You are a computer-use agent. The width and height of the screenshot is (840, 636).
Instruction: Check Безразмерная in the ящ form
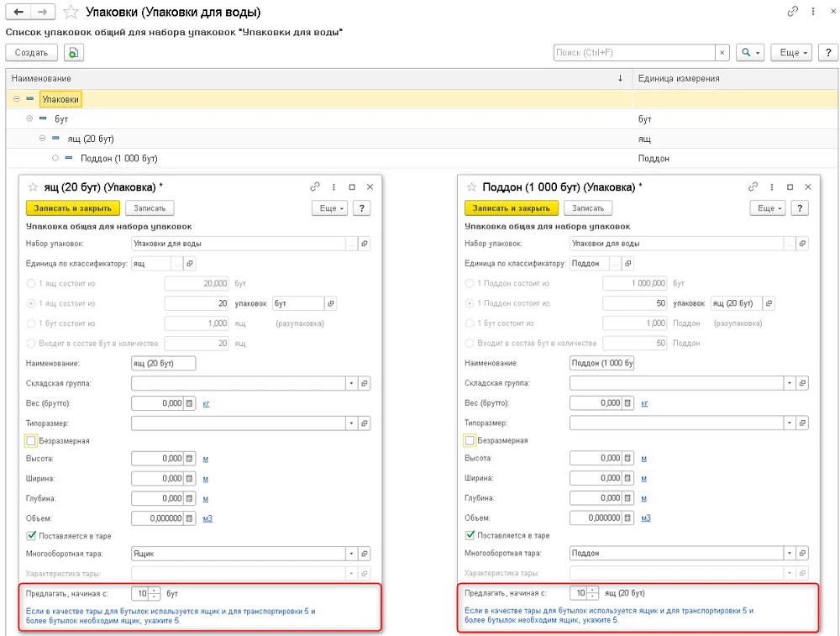pos(31,440)
